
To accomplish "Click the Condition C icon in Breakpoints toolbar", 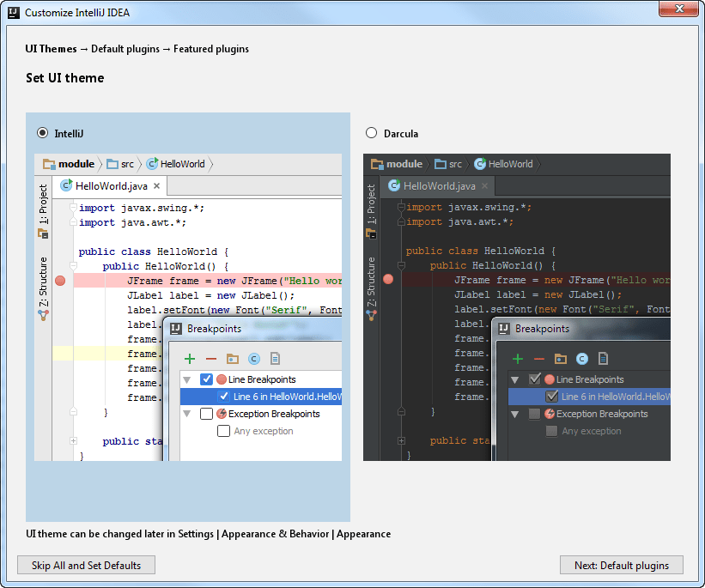I will coord(252,358).
